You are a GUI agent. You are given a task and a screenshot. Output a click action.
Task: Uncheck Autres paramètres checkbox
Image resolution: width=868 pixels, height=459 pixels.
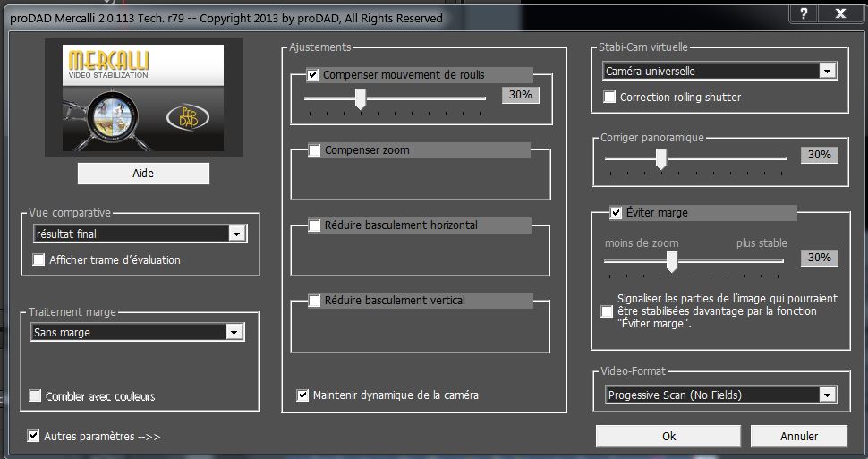33,436
